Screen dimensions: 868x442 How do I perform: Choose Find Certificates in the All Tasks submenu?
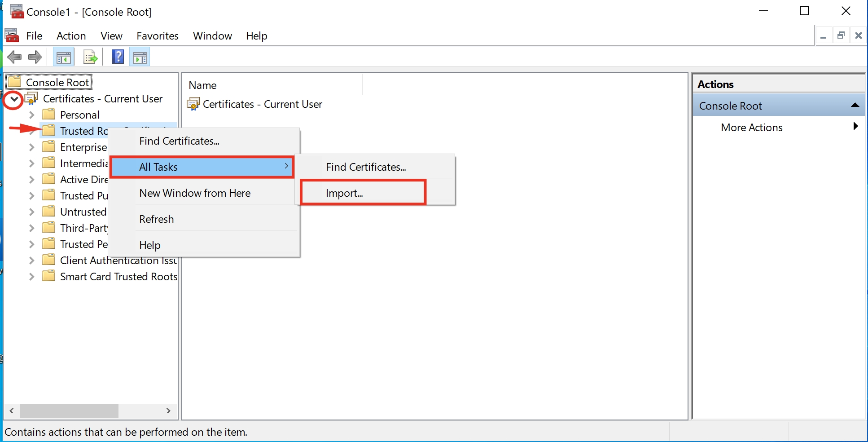coord(376,167)
